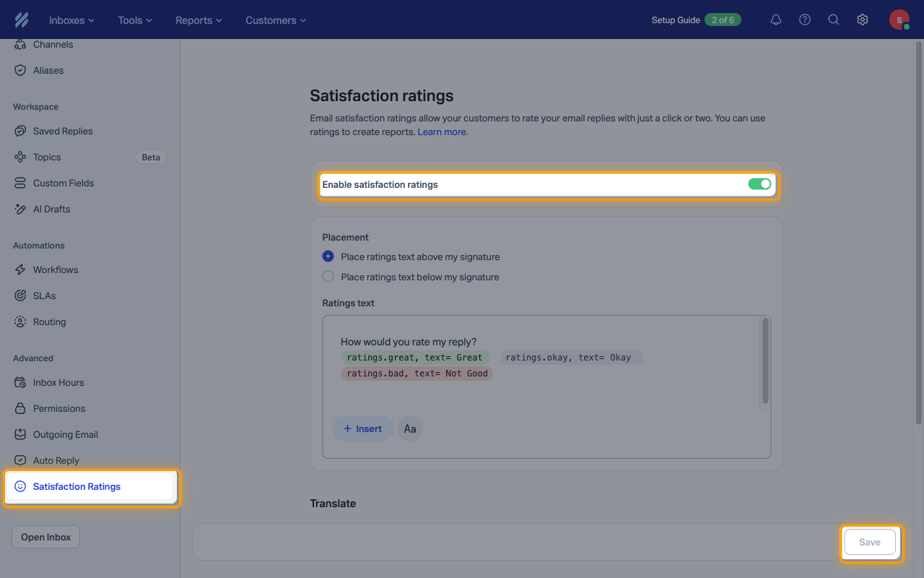Click the Open Inbox button
This screenshot has height=578, width=924.
point(46,537)
